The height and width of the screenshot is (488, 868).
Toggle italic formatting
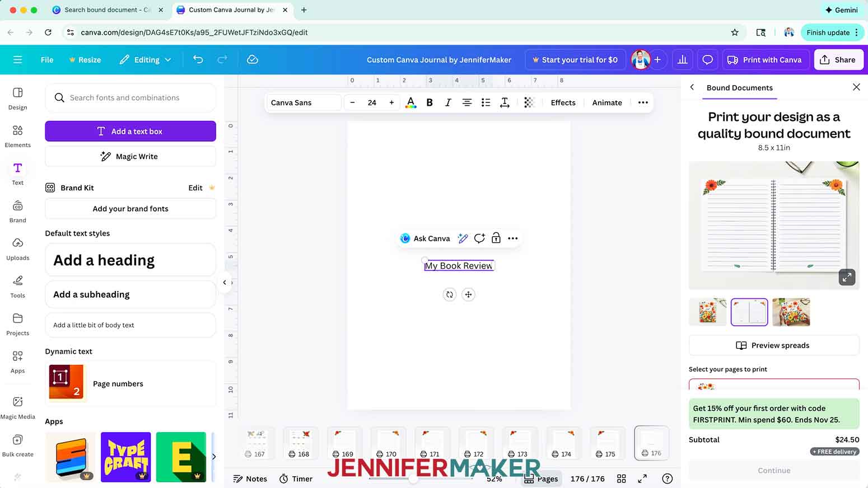(x=448, y=102)
